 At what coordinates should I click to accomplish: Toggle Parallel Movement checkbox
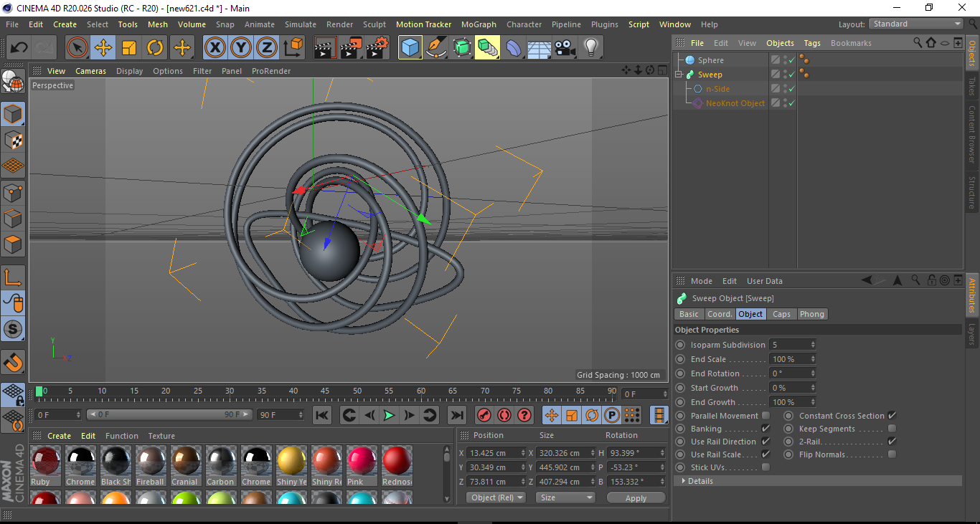(x=765, y=416)
